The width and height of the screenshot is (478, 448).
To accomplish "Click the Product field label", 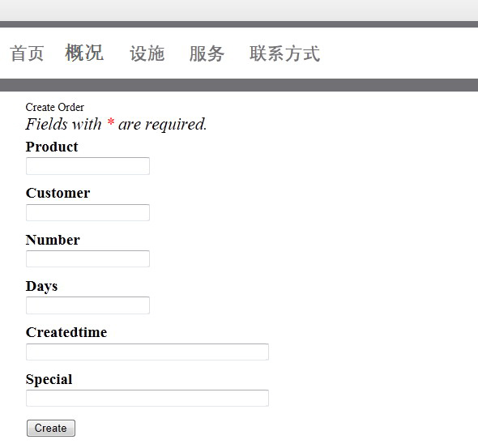I will click(52, 147).
